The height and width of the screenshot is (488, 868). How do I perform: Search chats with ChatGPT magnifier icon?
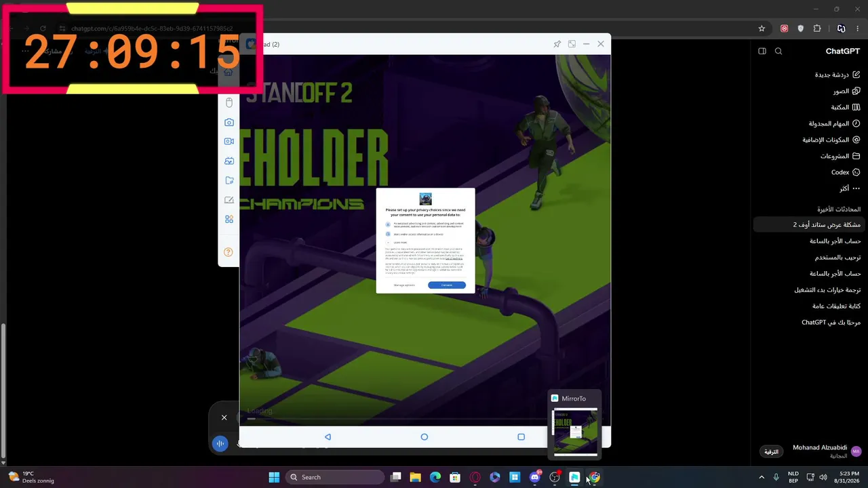778,52
